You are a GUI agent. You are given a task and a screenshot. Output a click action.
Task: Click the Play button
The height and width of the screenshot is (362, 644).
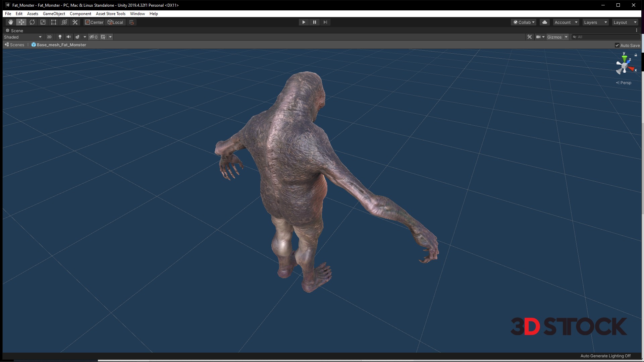click(x=304, y=22)
